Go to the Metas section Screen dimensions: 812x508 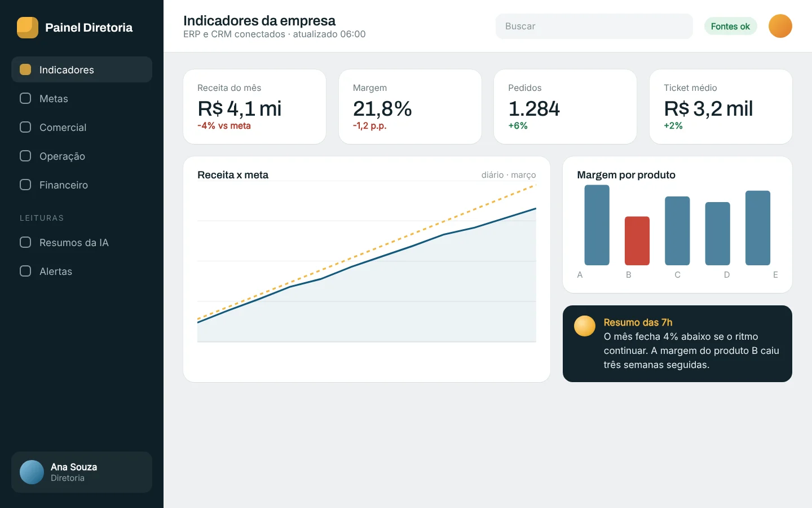coord(82,98)
